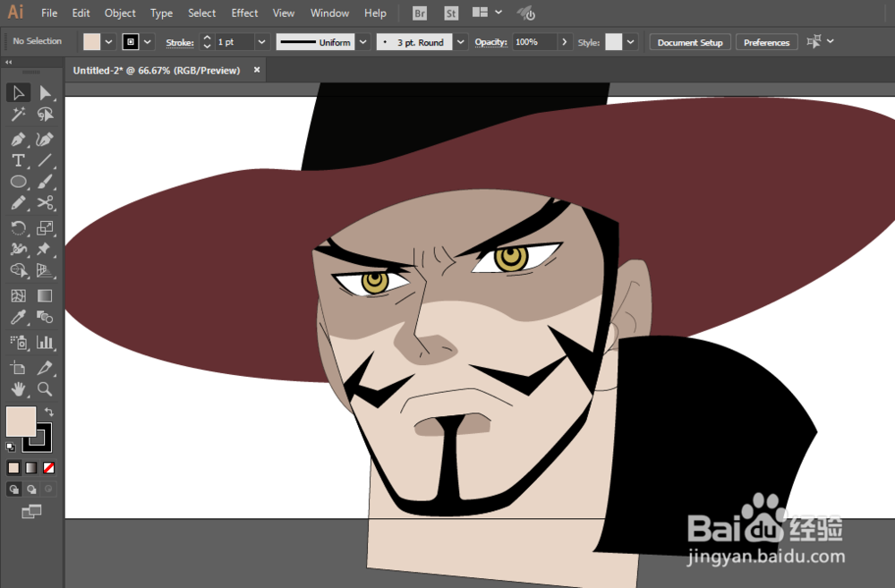Select the Gradient tool
This screenshot has height=588, width=895.
45,295
